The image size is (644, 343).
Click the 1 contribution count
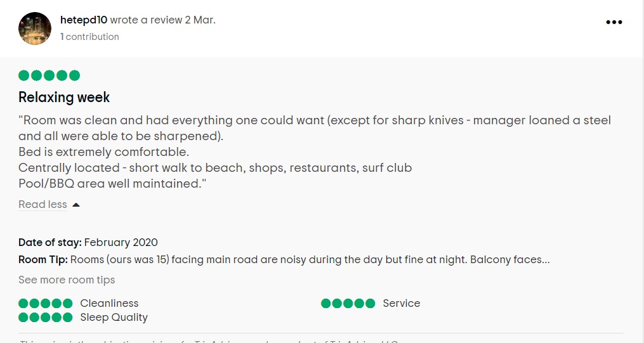pos(89,37)
